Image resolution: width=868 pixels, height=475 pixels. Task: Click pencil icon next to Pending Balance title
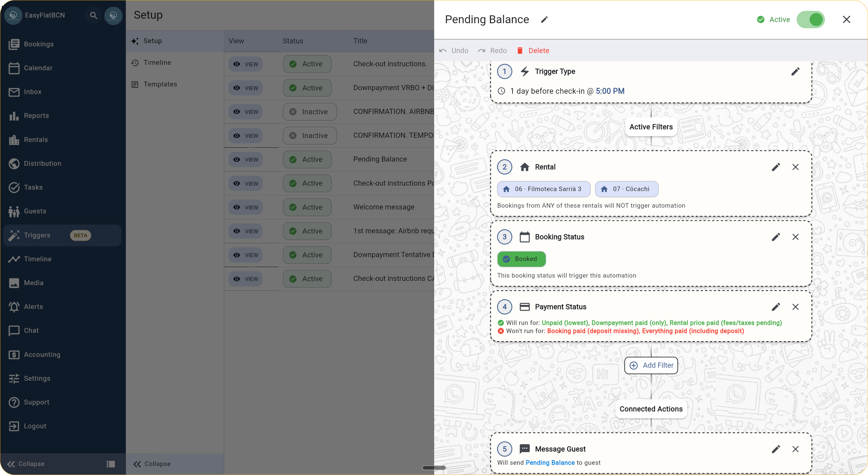tap(544, 20)
